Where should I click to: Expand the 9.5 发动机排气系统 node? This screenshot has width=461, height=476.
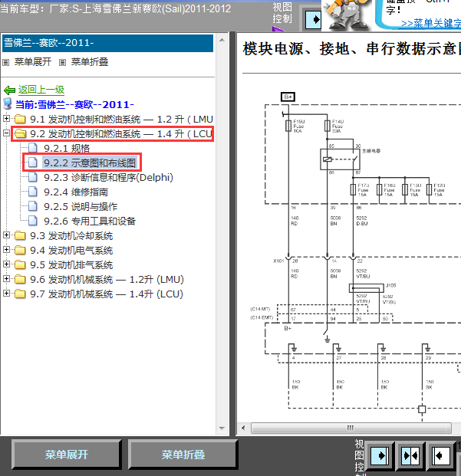pos(6,264)
